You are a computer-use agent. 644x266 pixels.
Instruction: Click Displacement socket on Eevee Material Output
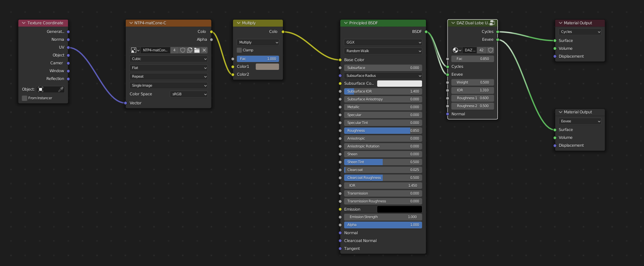555,146
